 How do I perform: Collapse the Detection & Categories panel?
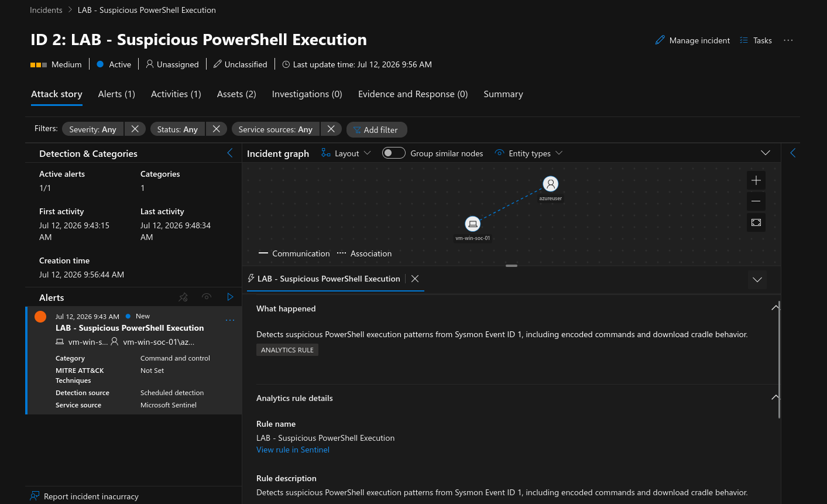pos(230,153)
